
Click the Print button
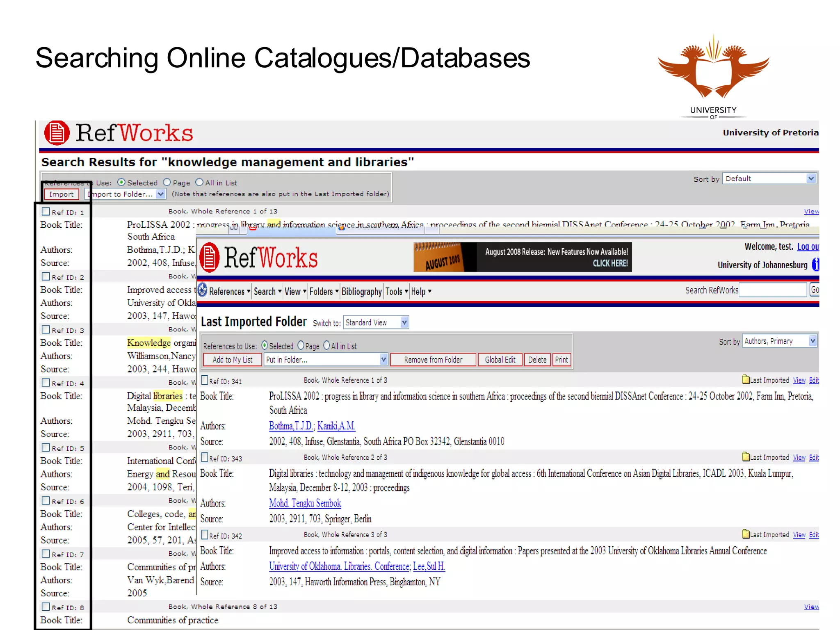(562, 360)
